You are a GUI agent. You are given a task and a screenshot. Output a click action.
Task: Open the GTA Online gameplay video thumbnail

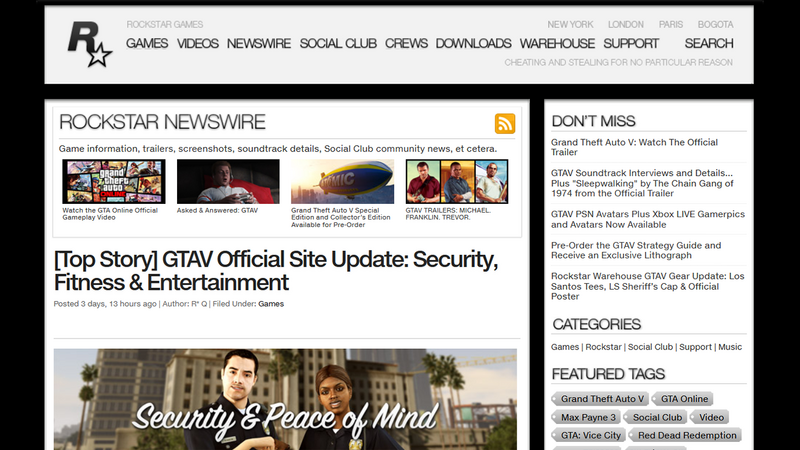point(114,182)
